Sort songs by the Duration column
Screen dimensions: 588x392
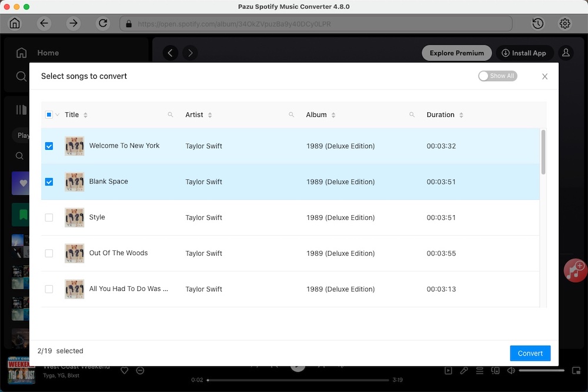point(461,115)
